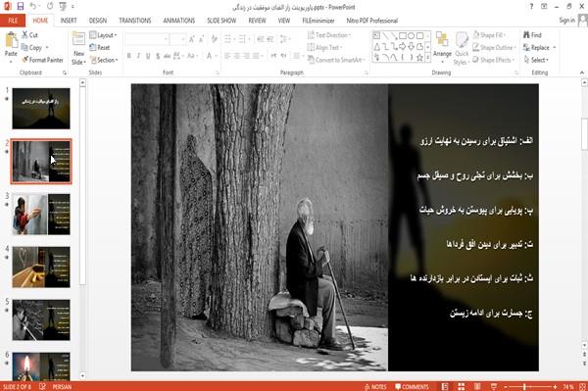Click spell check icon in status bar
588x391 pixels.
coord(42,387)
